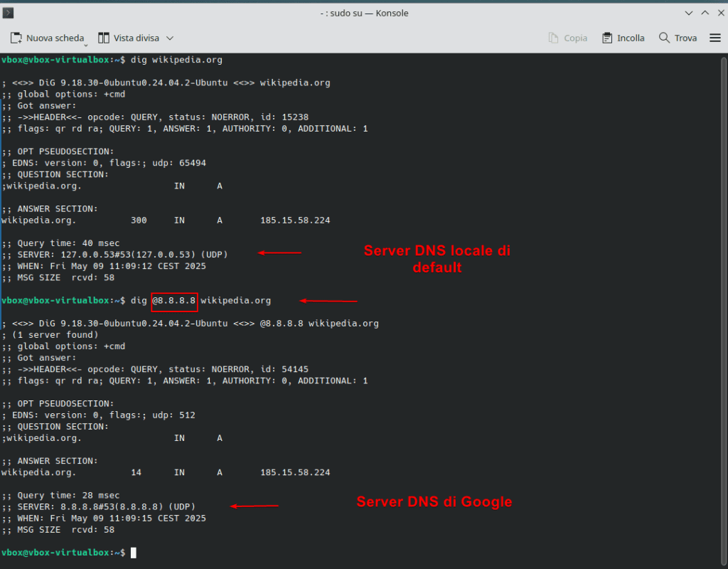Click the terminal cursor at the last prompt
Image resolution: width=728 pixels, height=569 pixels.
[x=133, y=553]
